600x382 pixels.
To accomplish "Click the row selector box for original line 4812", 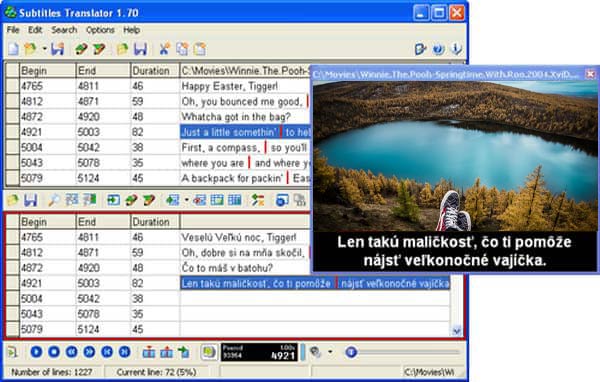I will click(x=12, y=101).
